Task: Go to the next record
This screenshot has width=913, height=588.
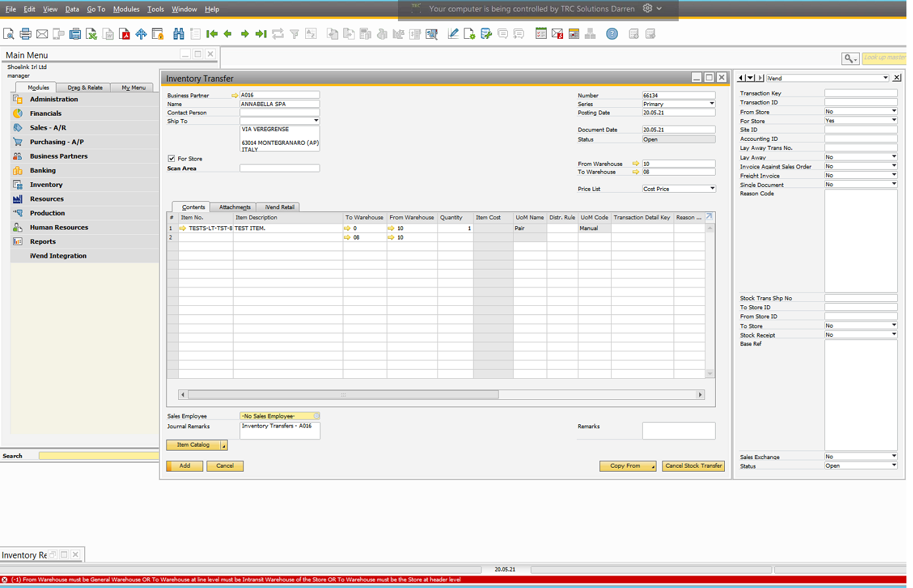Action: point(245,34)
